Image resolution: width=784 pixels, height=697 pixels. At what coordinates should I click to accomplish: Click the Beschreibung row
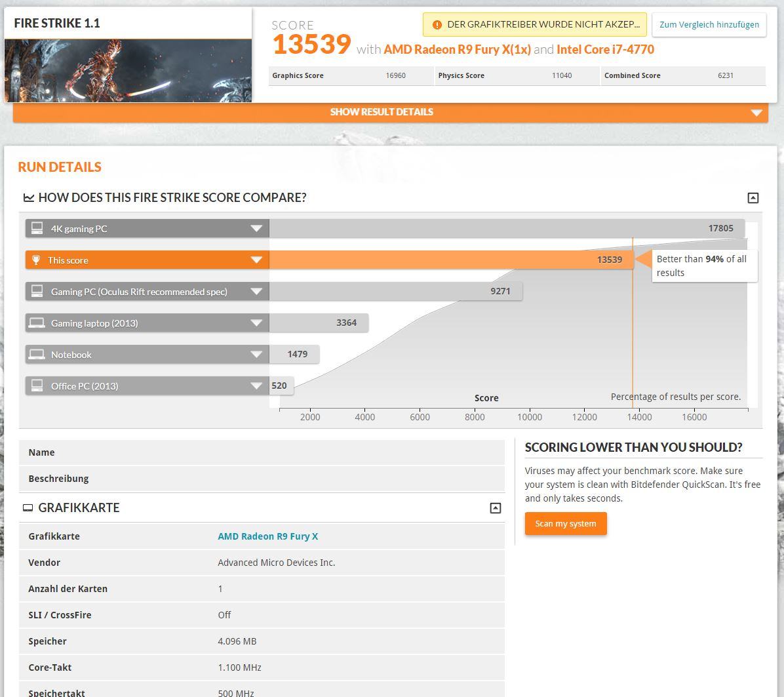pyautogui.click(x=262, y=479)
